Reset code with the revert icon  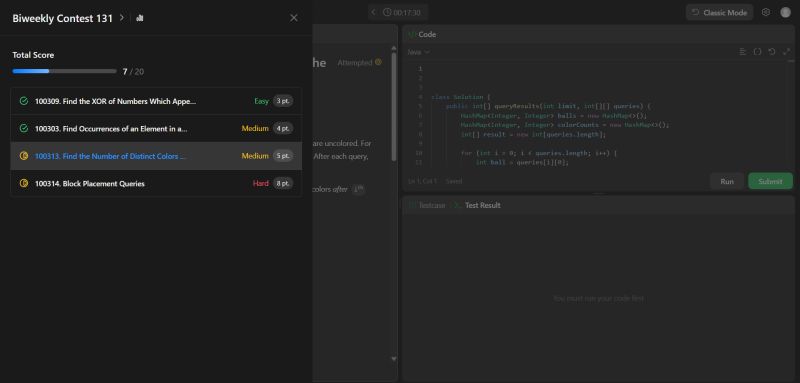772,52
